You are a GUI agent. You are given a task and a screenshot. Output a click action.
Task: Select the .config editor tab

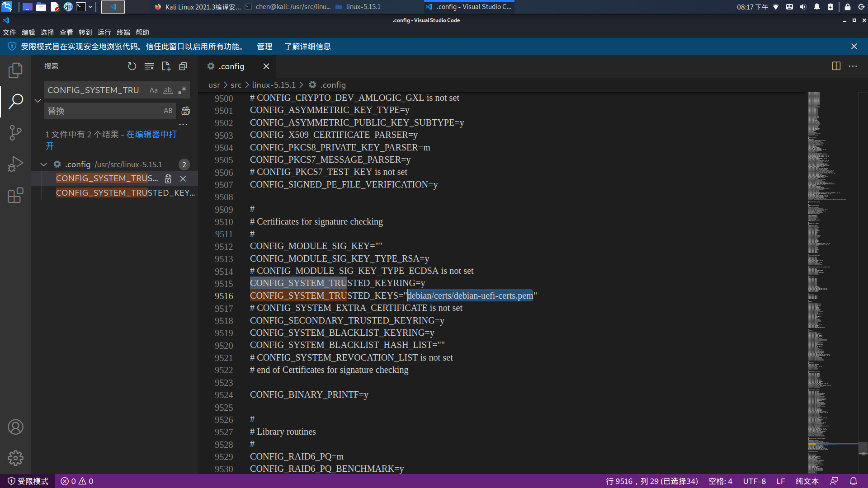(x=231, y=66)
